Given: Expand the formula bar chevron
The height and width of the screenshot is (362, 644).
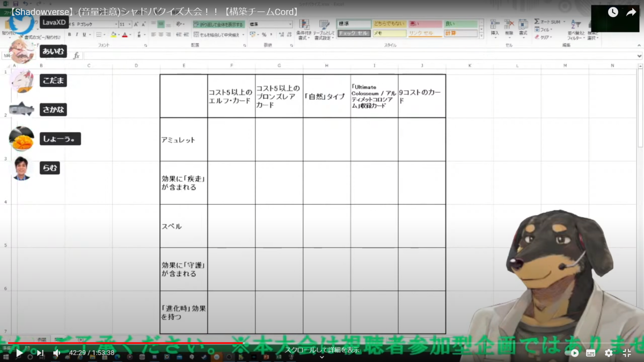Looking at the screenshot, I should [639, 56].
